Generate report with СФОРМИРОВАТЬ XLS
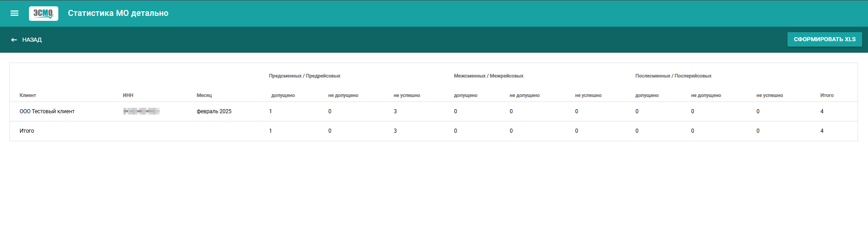 pyautogui.click(x=825, y=39)
